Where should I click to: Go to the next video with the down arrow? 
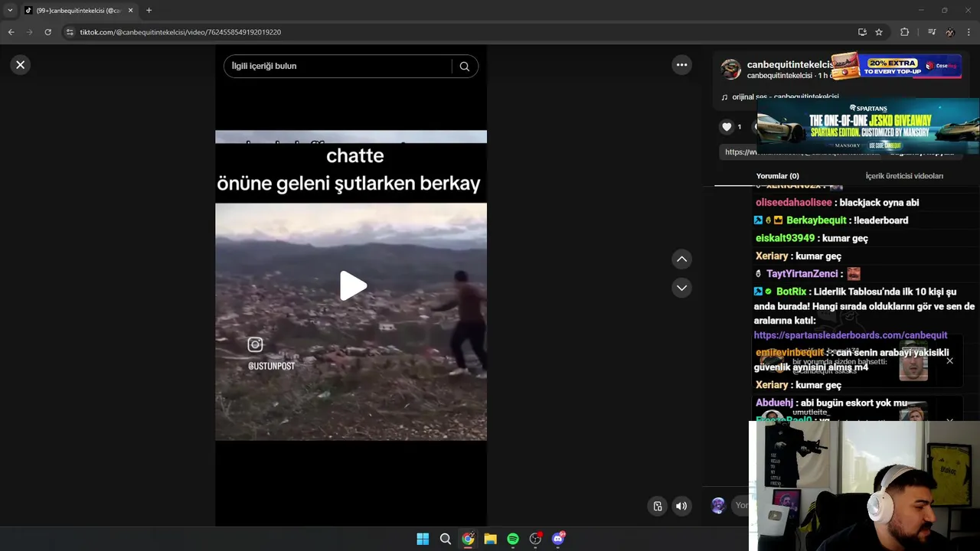point(681,288)
